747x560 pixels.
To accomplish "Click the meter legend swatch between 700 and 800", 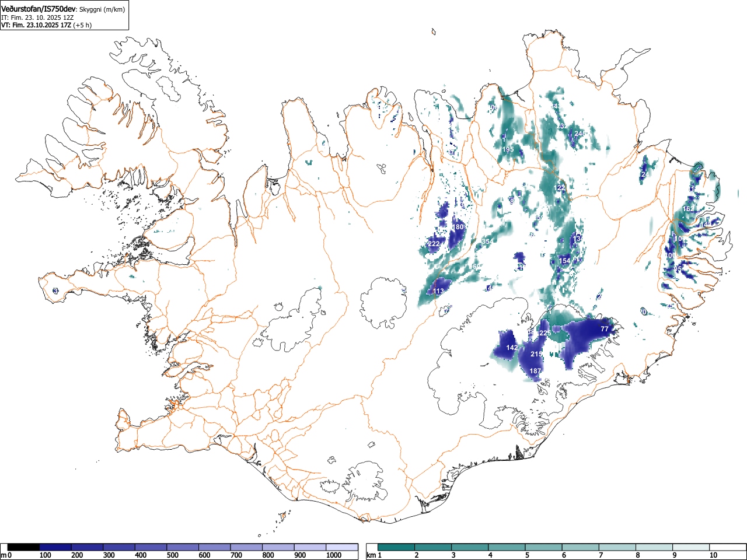I will tap(246, 547).
